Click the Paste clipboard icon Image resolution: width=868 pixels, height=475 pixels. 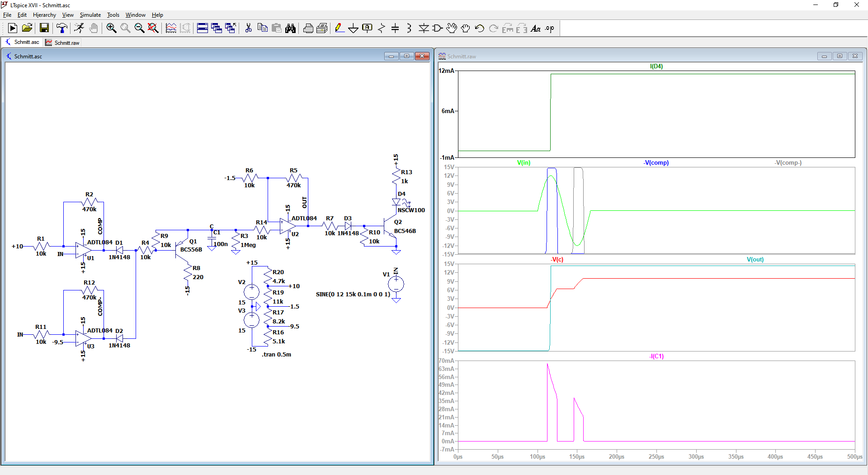[277, 28]
